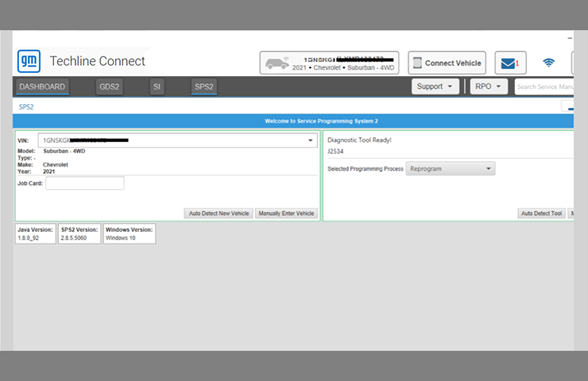Focus the Search Service Manual field
The image size is (588, 381).
[544, 87]
